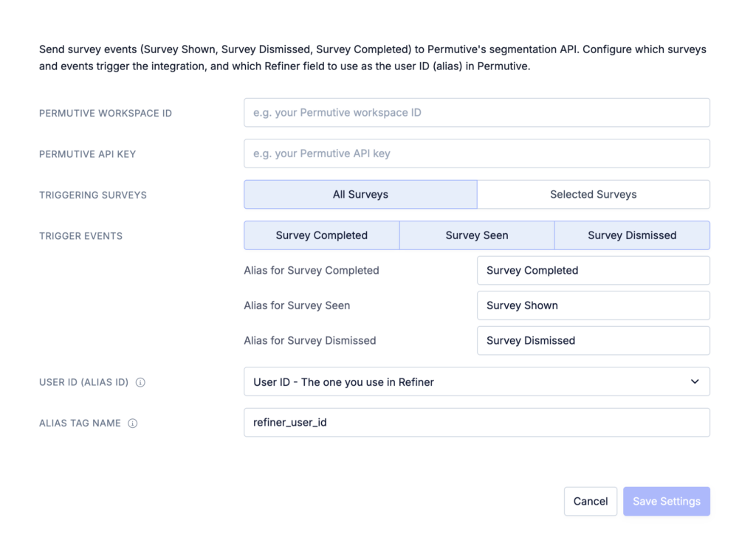Click the TRIGGERING SURVEYS label text
This screenshot has height=543, width=756.
(93, 196)
